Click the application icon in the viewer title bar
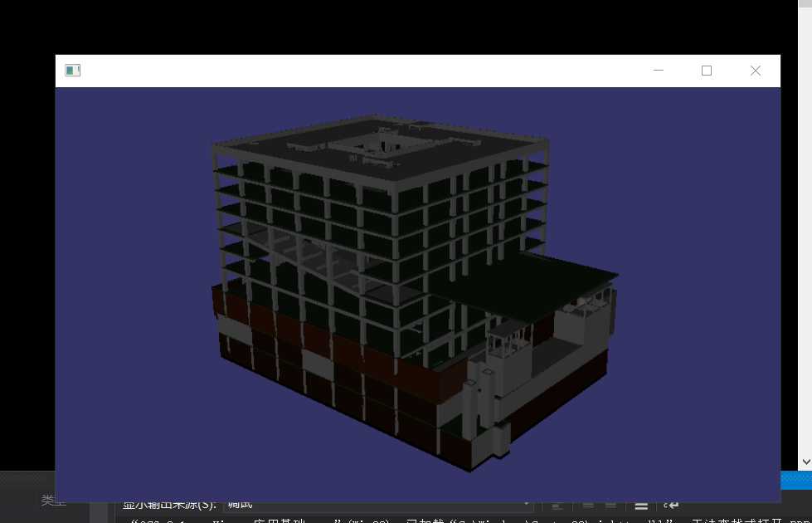812x523 pixels. (72, 71)
